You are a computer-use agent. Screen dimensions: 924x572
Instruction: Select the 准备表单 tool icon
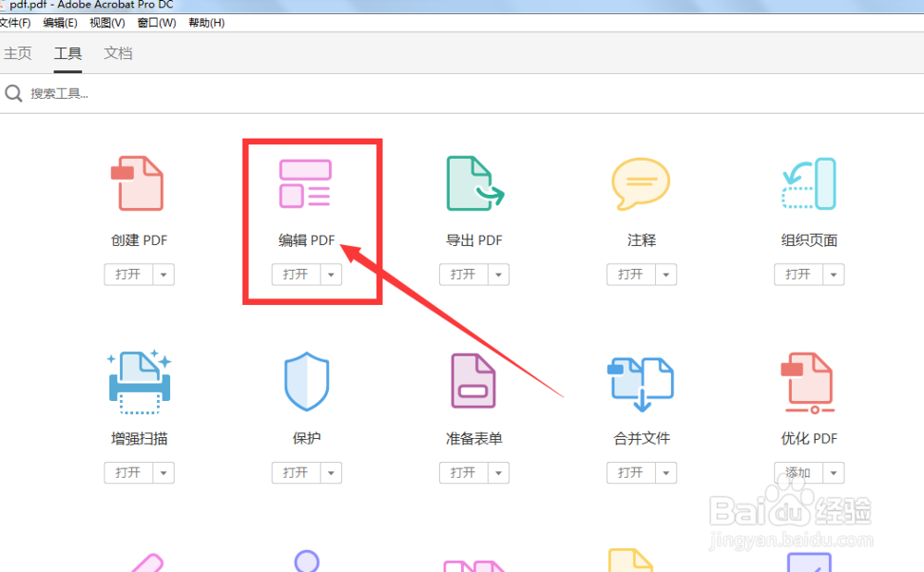[473, 382]
